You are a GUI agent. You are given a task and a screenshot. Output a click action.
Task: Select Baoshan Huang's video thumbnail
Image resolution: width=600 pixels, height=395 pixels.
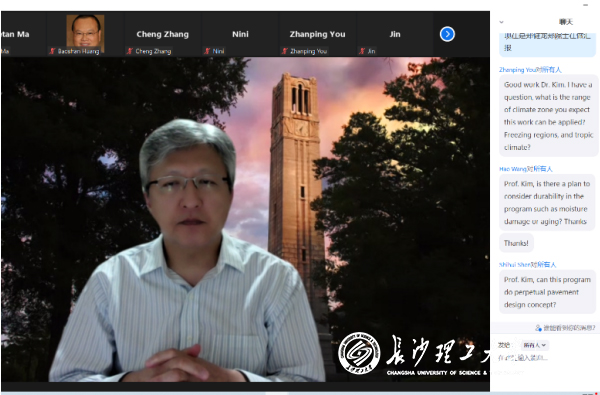(x=85, y=34)
